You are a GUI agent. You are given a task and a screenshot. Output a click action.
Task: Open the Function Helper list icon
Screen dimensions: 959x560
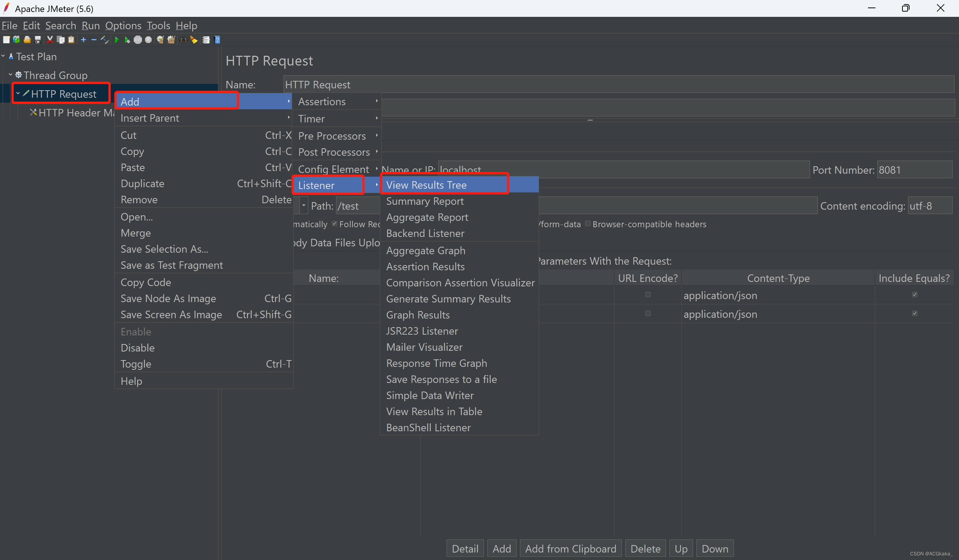tap(206, 40)
